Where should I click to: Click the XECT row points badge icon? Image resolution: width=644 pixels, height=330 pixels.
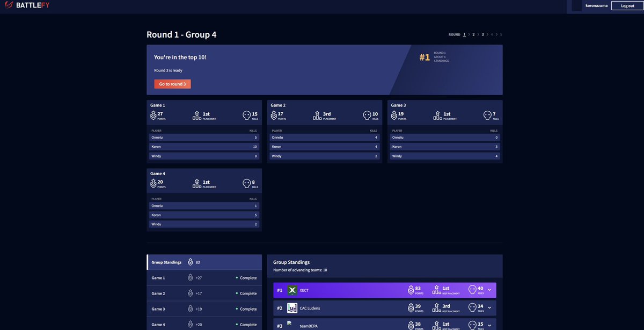tap(411, 290)
